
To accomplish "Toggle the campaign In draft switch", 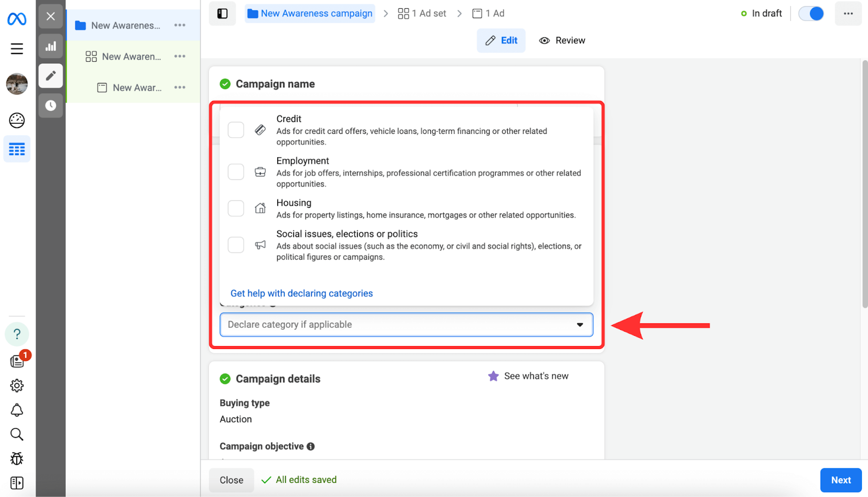I will (x=811, y=14).
